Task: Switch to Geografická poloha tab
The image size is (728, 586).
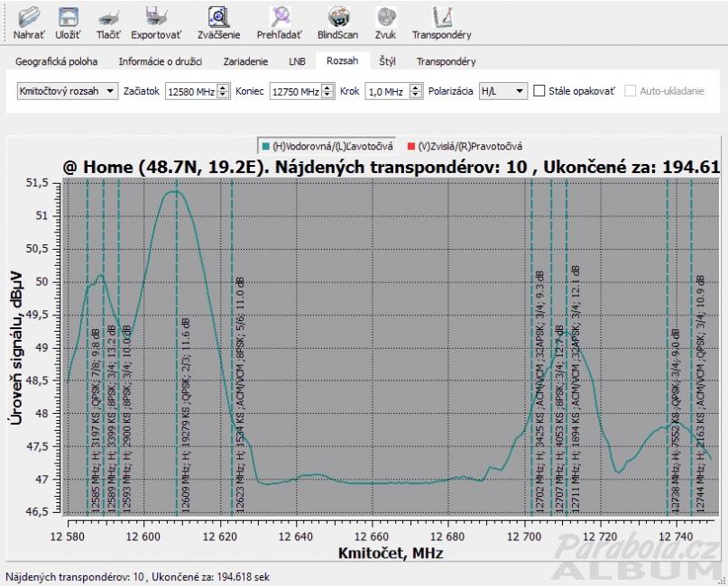Action: click(x=56, y=61)
